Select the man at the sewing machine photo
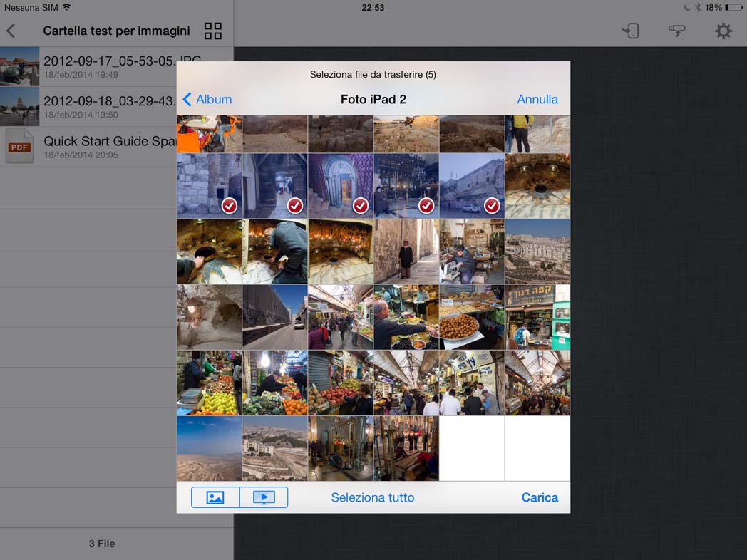This screenshot has width=747, height=560. pos(472,252)
